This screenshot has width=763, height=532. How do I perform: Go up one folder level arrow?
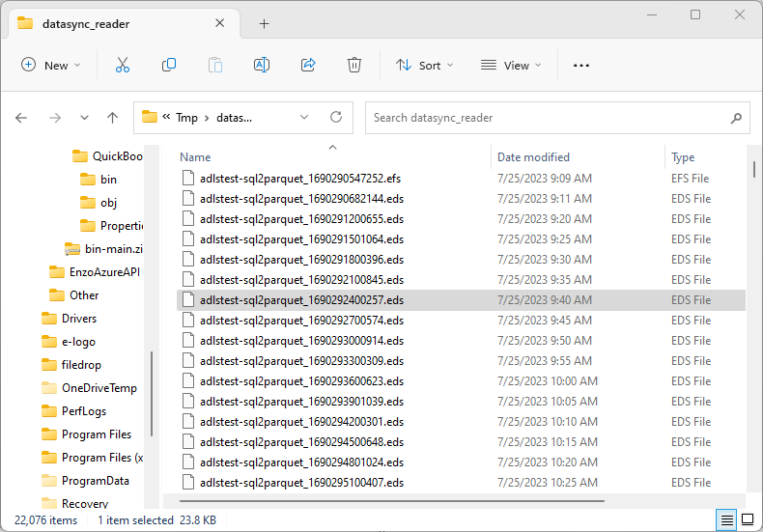[x=112, y=118]
